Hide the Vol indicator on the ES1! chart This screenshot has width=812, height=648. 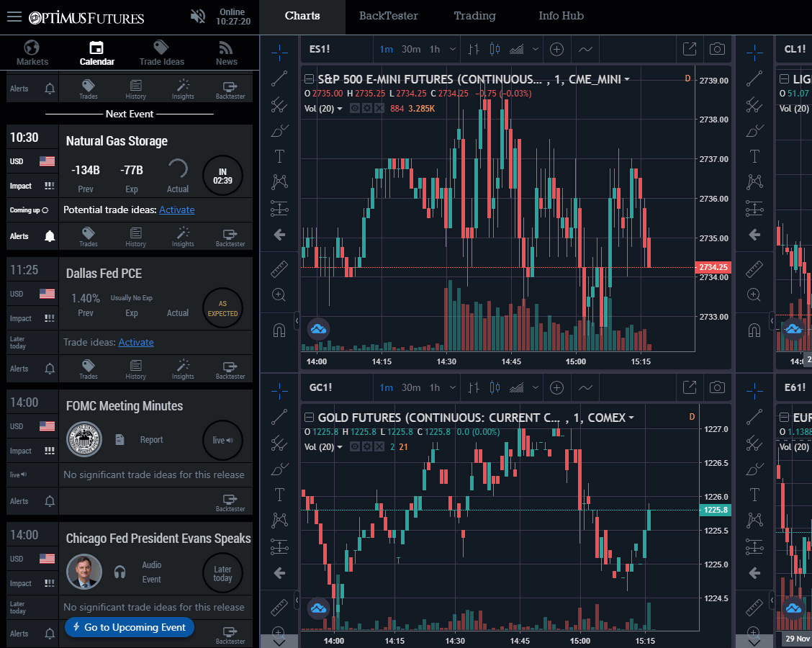(x=355, y=108)
